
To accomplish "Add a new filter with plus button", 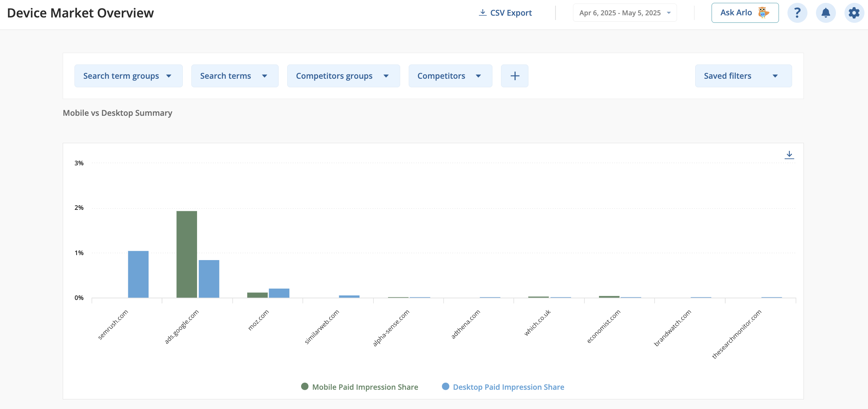I will click(x=515, y=76).
